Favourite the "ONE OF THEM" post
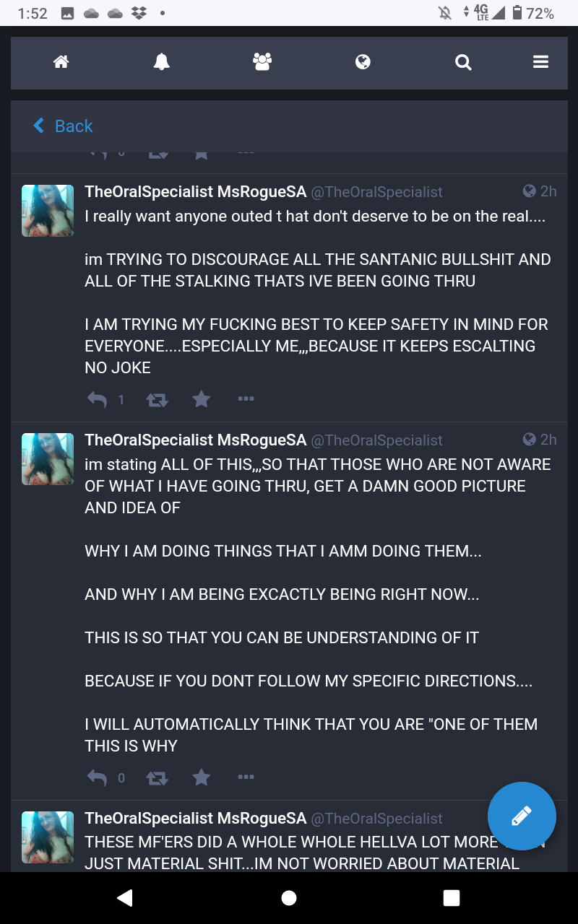Screen dimensions: 578x924 202,777
